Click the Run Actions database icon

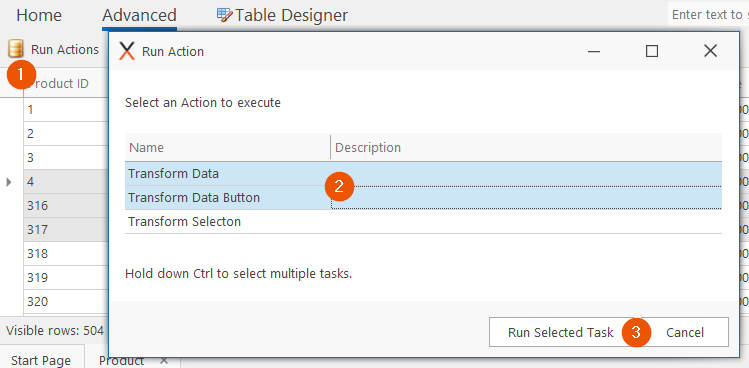pos(16,49)
